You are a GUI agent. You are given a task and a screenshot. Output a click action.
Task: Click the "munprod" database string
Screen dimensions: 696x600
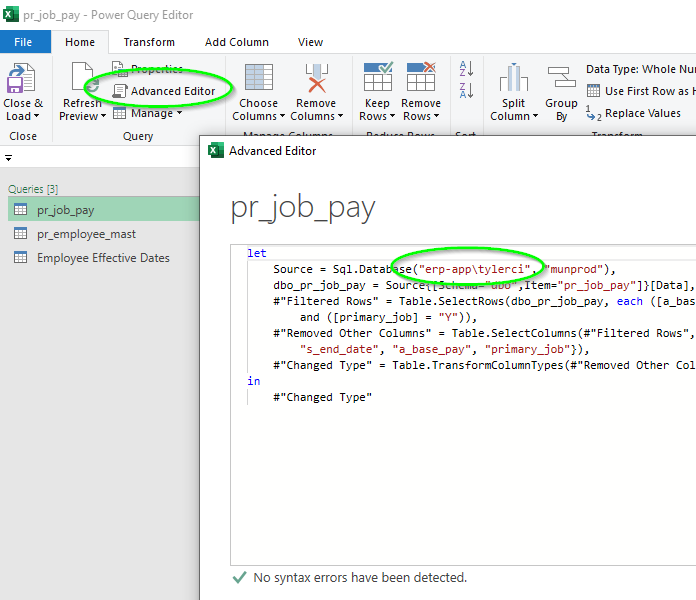point(573,269)
